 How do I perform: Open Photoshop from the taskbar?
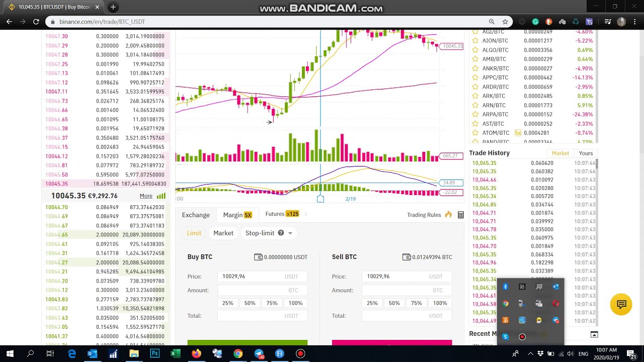coord(154,353)
